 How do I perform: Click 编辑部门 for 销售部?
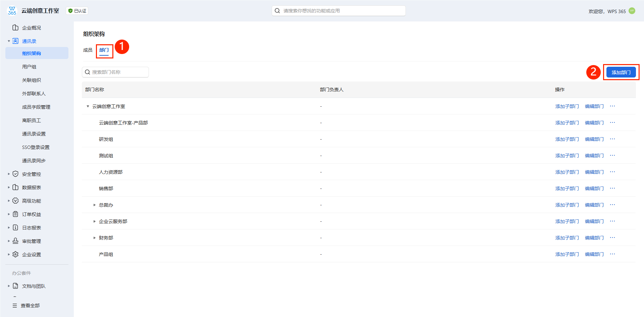pos(594,189)
